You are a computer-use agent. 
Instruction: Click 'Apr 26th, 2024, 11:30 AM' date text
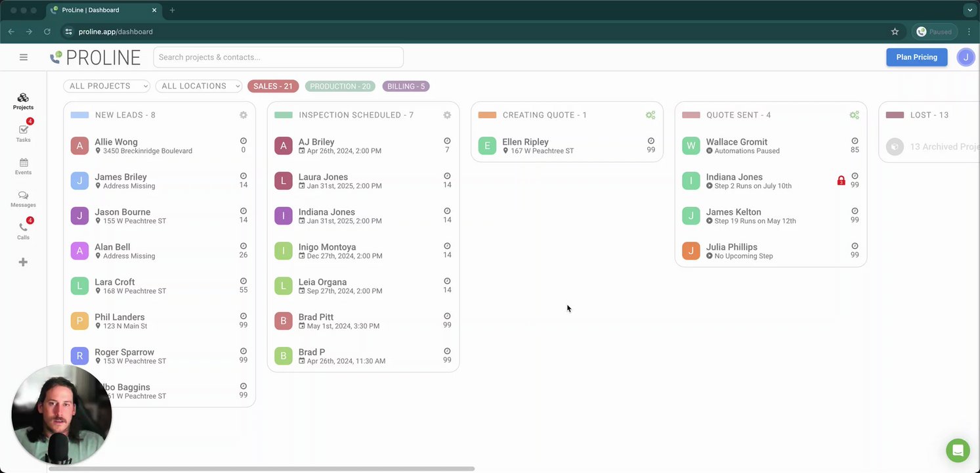346,361
